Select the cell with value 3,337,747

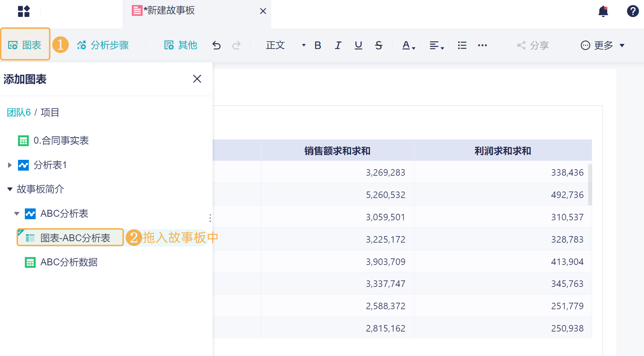tap(337, 284)
